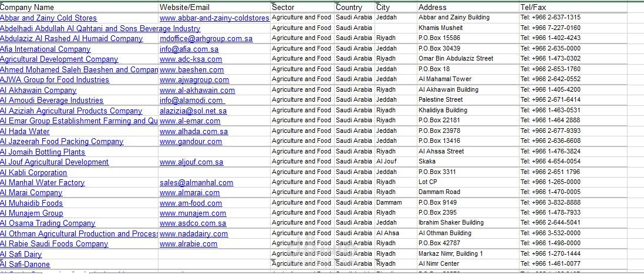Open Al Jomaih Bottling Plants link
This screenshot has height=274, width=644.
(x=43, y=152)
